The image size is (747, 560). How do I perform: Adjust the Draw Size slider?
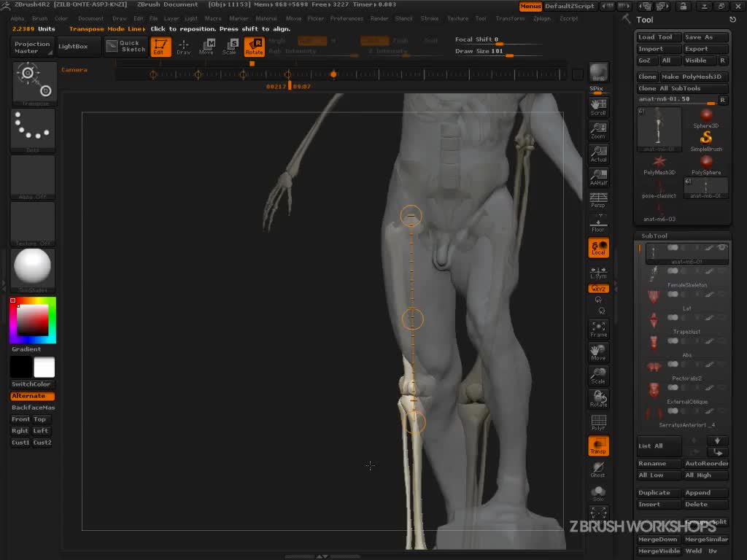[x=498, y=52]
